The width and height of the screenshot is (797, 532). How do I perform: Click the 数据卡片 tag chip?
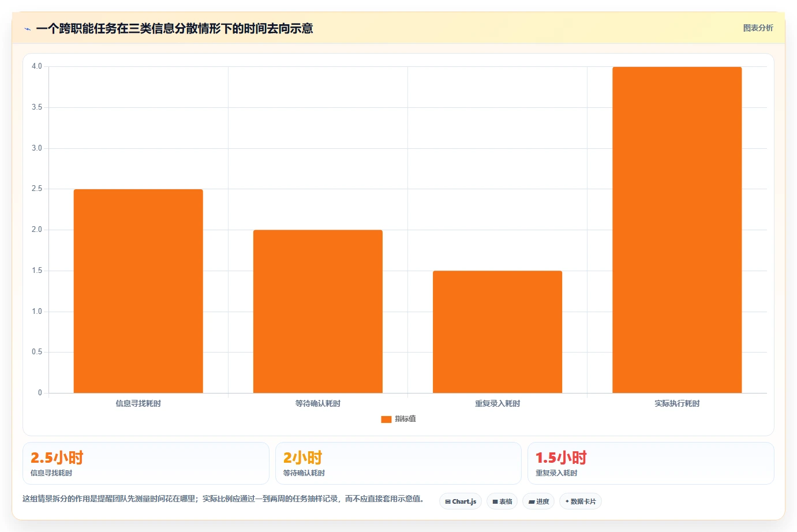[x=581, y=501]
